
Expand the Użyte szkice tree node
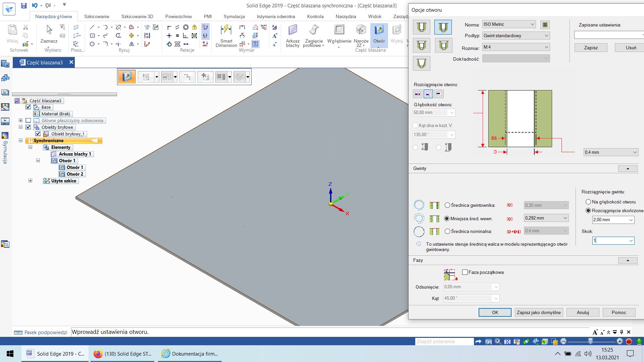30,181
